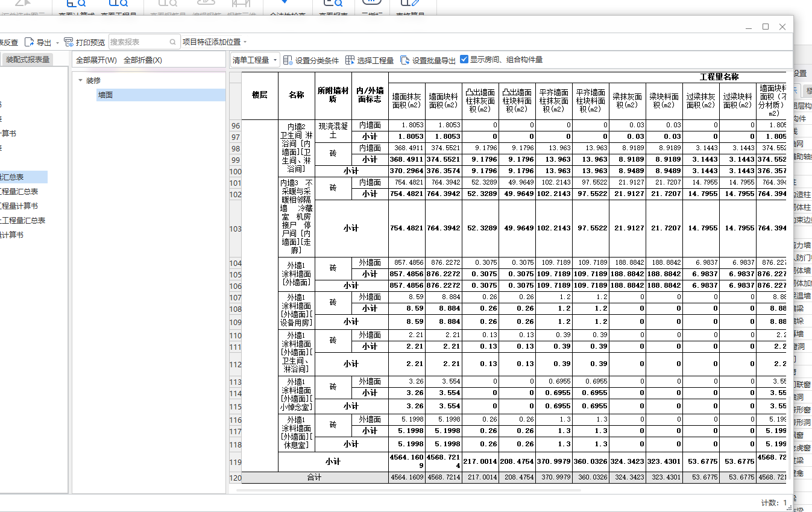Click the 所附墙材质 column header
Screen dimensions: 812x512
pos(333,95)
